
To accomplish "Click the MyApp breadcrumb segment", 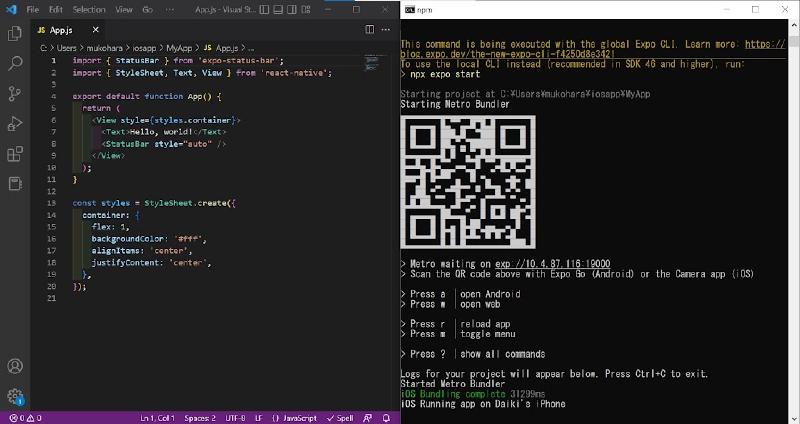I will coord(179,48).
